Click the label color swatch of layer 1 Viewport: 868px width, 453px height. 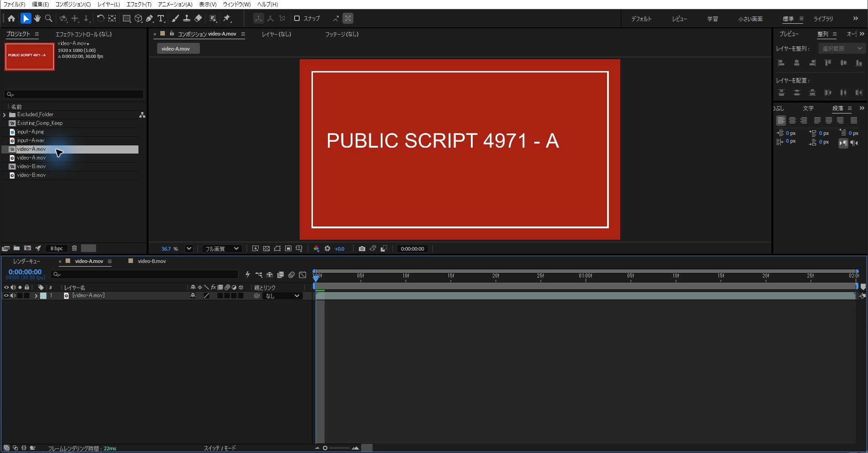click(43, 296)
